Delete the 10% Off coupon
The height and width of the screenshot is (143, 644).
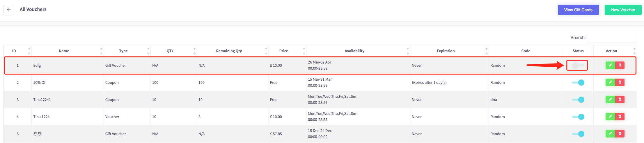[620, 82]
